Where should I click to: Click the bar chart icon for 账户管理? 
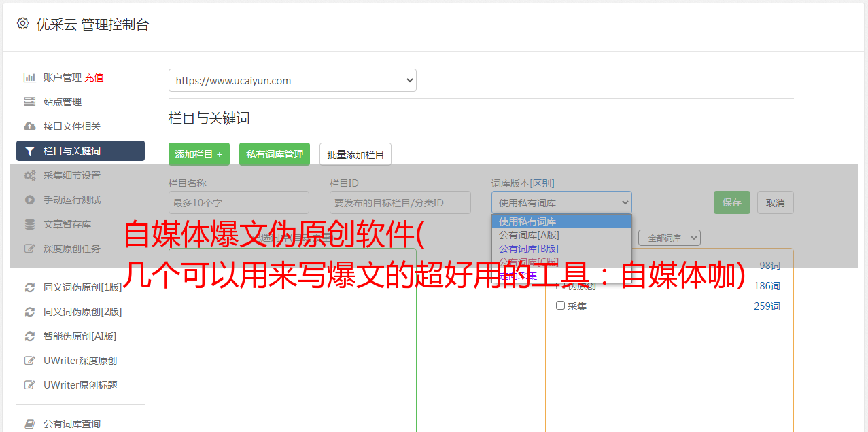(30, 77)
